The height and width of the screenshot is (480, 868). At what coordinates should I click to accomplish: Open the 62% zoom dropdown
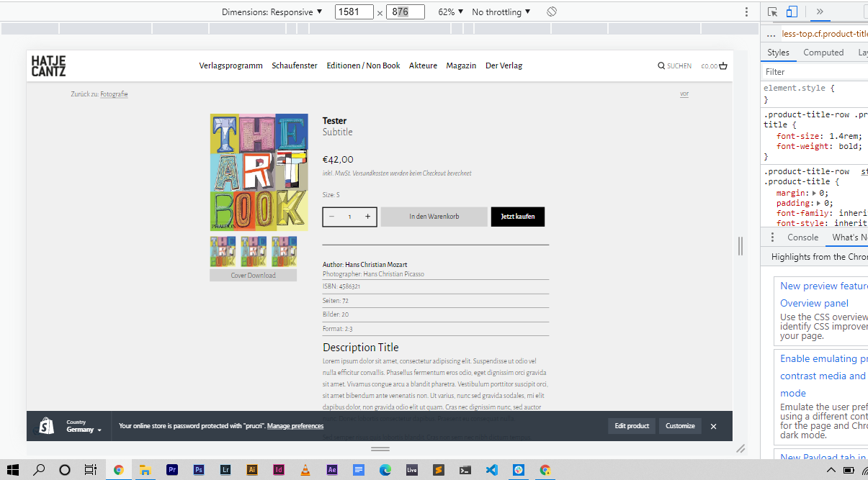451,12
